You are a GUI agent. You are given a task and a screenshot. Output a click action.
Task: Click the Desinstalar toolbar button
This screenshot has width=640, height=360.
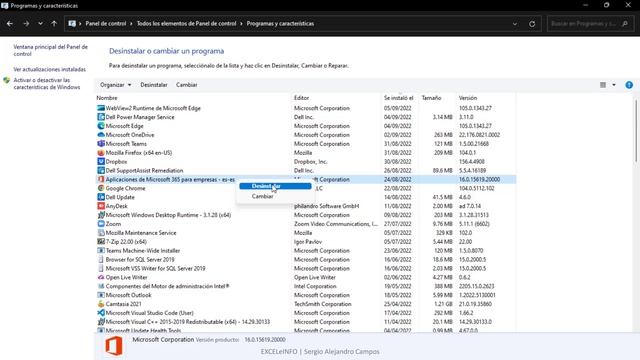point(154,85)
